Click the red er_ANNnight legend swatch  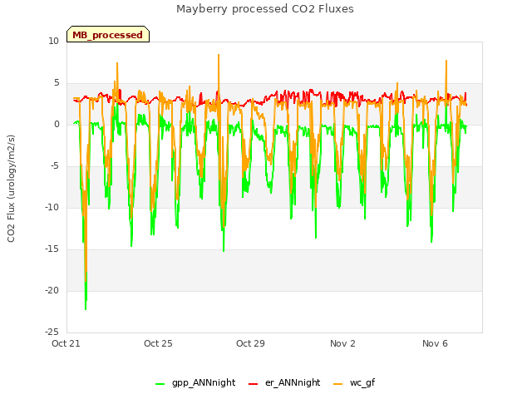[x=253, y=384]
